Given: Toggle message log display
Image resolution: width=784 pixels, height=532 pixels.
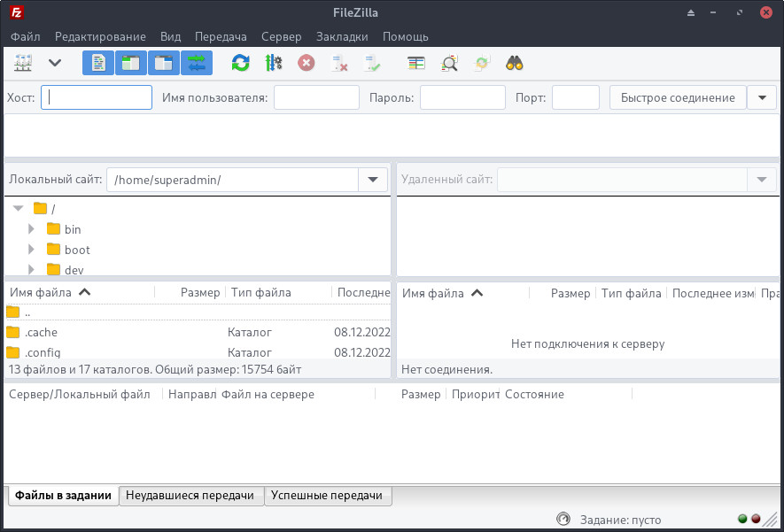Looking at the screenshot, I should (x=98, y=63).
